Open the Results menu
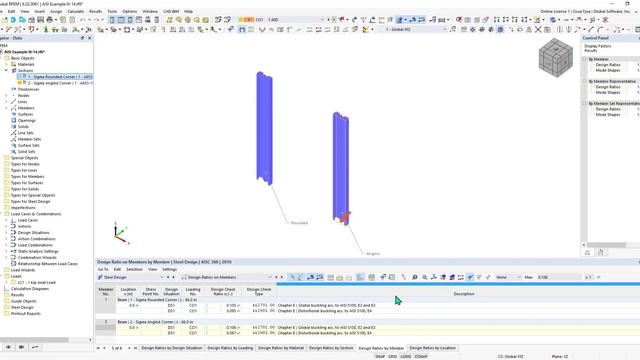 96,11
